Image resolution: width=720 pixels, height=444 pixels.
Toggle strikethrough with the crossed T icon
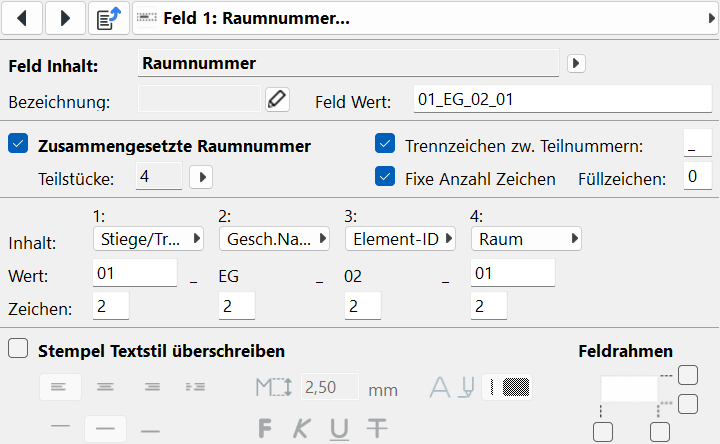click(376, 428)
